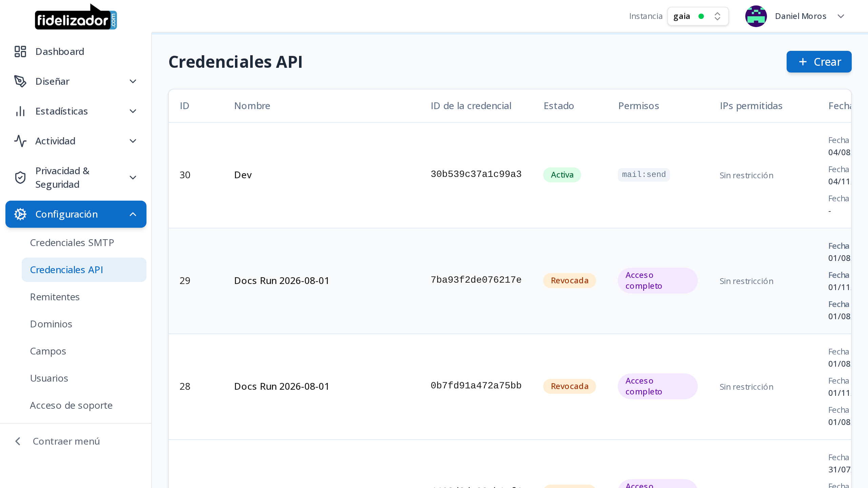Click credential ID 7ba93f2de076217e
Image resolution: width=868 pixels, height=488 pixels.
click(476, 280)
